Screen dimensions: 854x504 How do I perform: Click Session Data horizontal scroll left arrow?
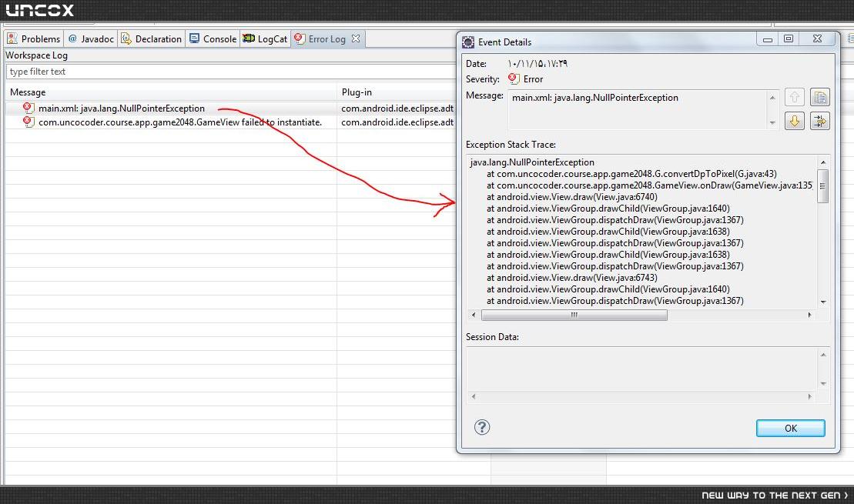pos(474,396)
